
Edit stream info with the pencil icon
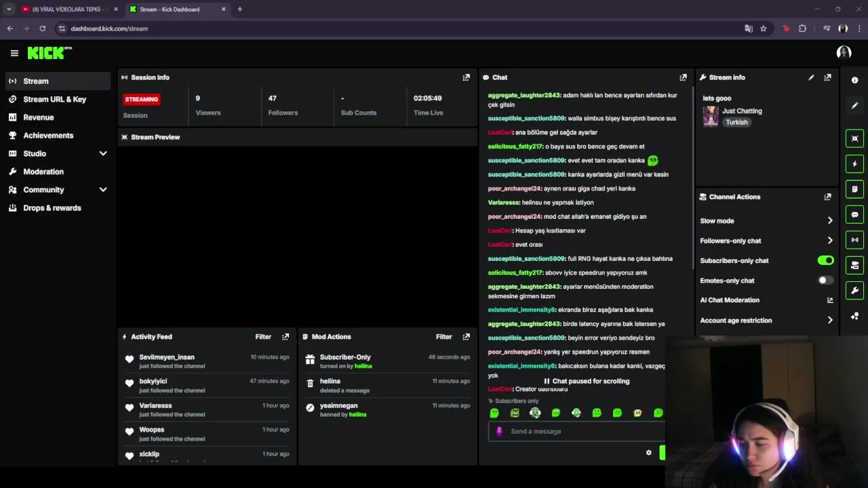click(811, 77)
